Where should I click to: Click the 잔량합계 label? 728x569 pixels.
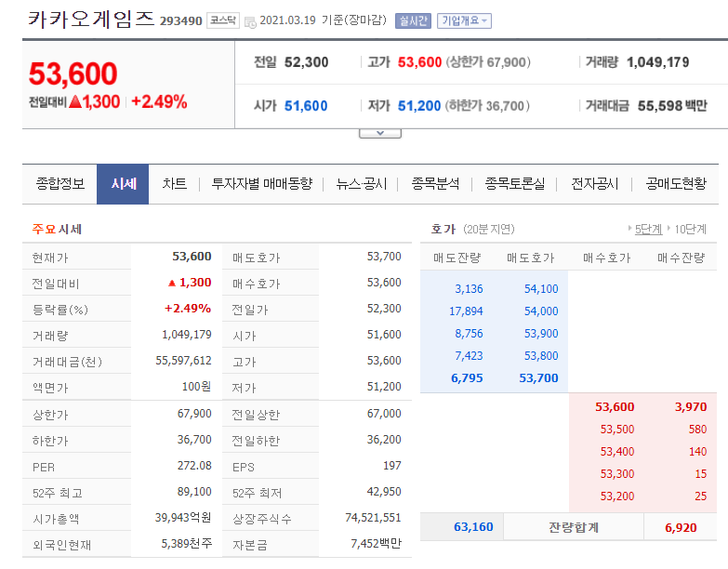pos(574,528)
